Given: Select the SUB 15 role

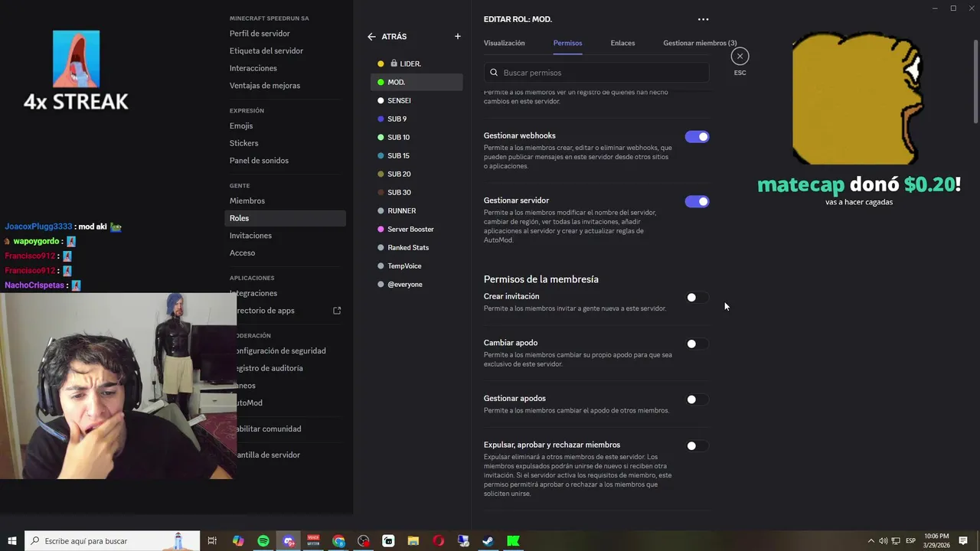Looking at the screenshot, I should coord(416,155).
